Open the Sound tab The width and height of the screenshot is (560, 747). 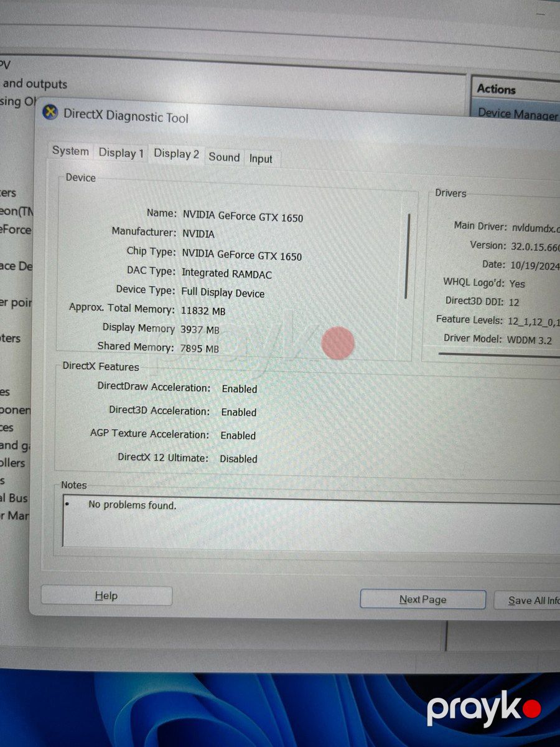point(224,157)
